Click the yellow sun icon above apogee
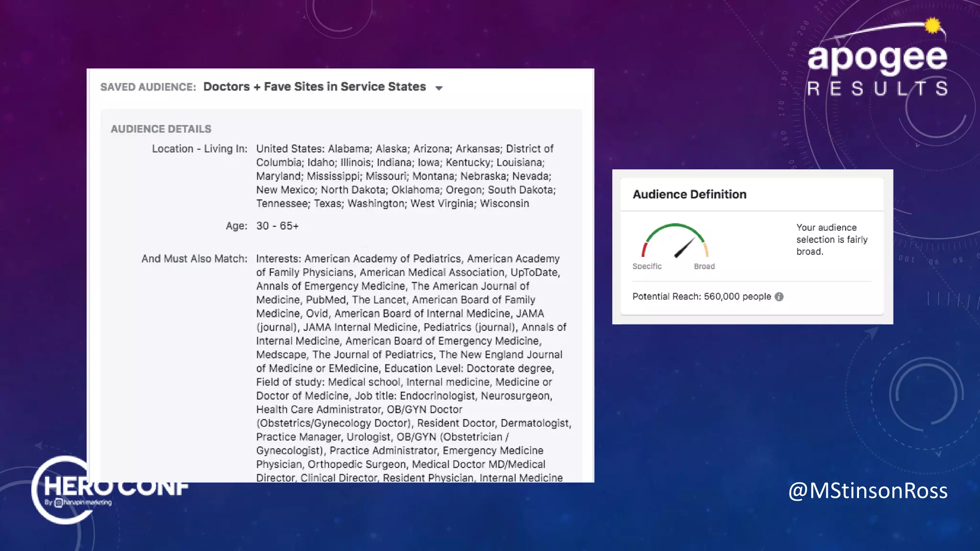The image size is (980, 551). [x=932, y=25]
